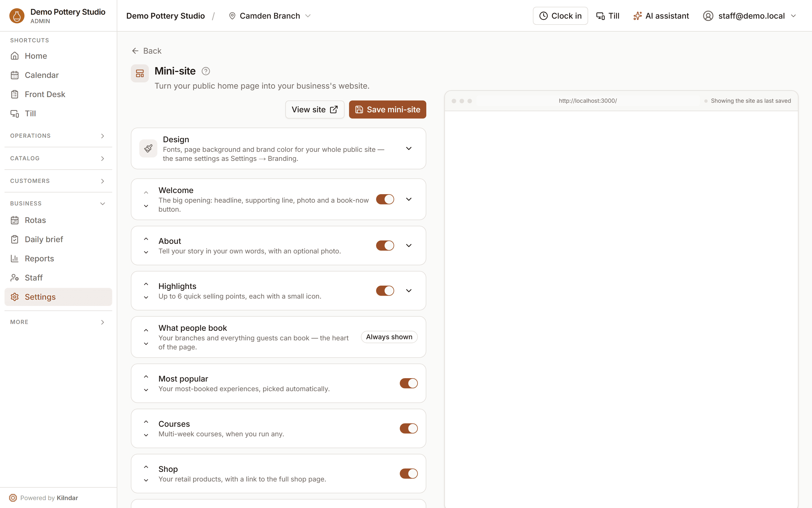Move the Courses section down
The image size is (812, 508).
coord(146,435)
